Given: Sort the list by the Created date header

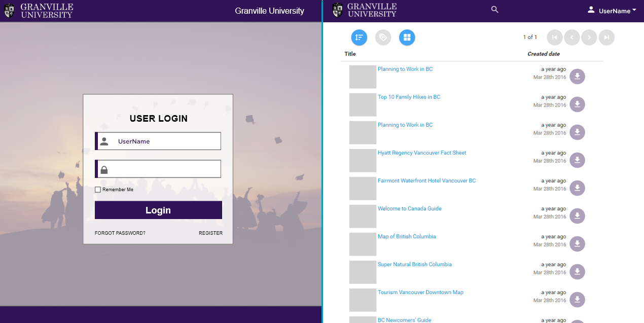Looking at the screenshot, I should pyautogui.click(x=544, y=54).
